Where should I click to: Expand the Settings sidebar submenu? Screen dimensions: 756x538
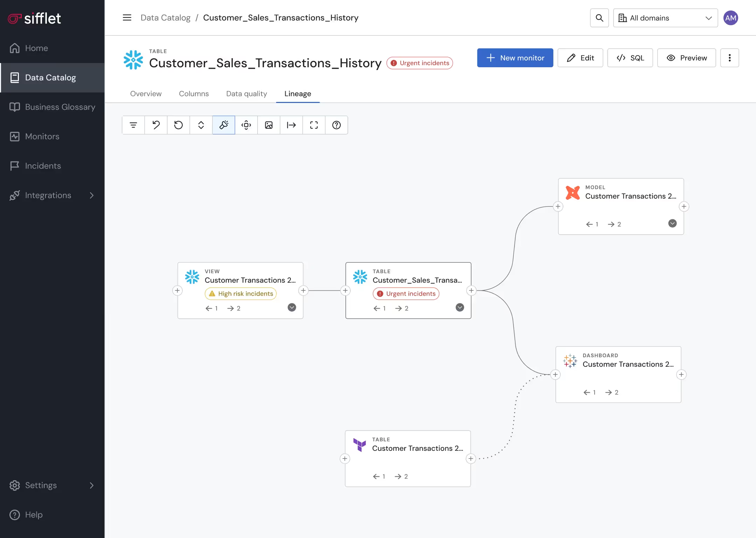coord(92,485)
